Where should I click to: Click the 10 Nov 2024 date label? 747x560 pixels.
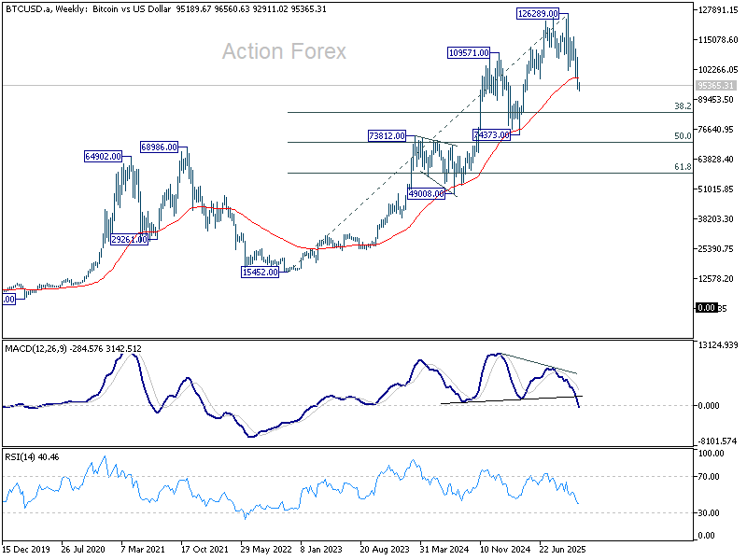[x=505, y=550]
